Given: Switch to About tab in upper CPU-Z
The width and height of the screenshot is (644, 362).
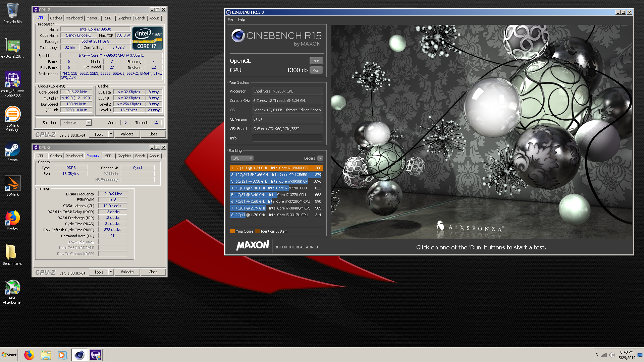Looking at the screenshot, I should point(154,18).
